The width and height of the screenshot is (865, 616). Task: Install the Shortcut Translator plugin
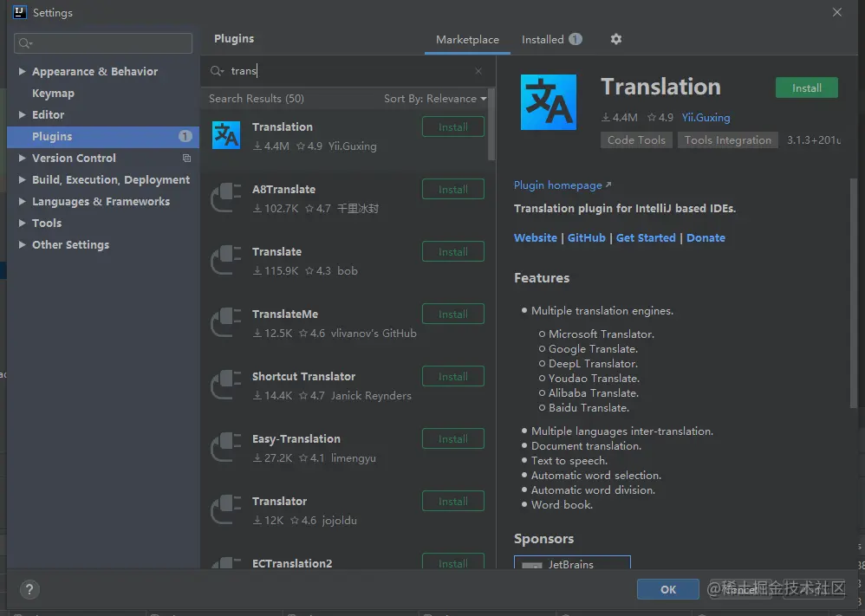(453, 376)
